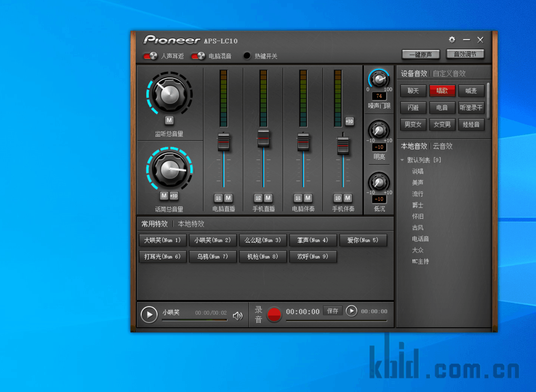The width and height of the screenshot is (536, 392).
Task: Mute the 手机伴奏 channel
Action: pos(348,198)
